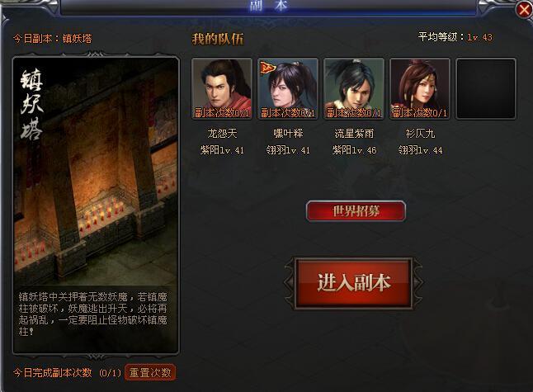
Task: Click 衫仄九 翎羽lv.44 class label
Action: 420,150
